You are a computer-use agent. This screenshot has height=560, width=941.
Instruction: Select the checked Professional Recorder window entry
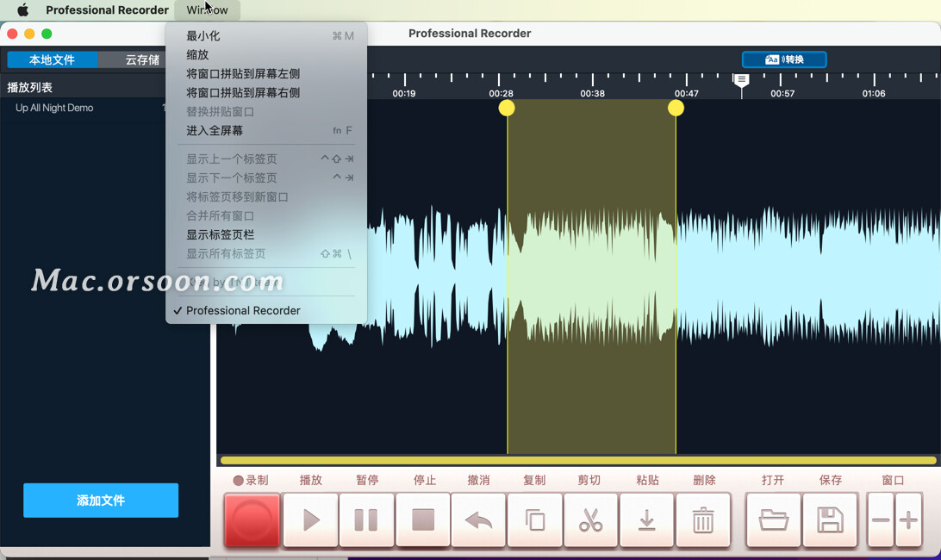[266, 310]
